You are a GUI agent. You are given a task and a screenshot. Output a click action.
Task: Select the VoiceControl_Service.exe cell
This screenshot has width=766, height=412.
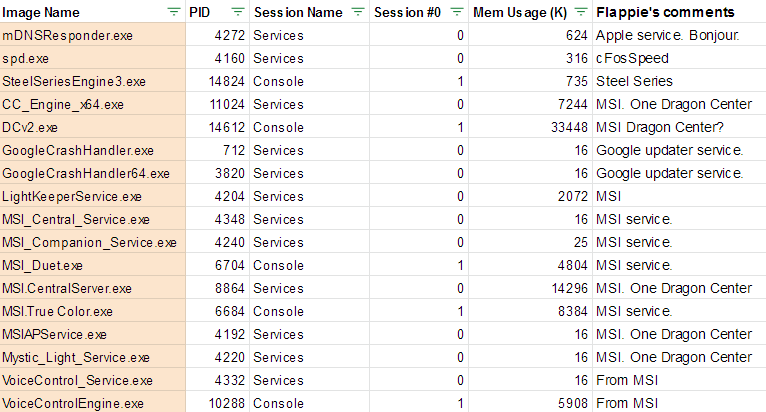93,380
